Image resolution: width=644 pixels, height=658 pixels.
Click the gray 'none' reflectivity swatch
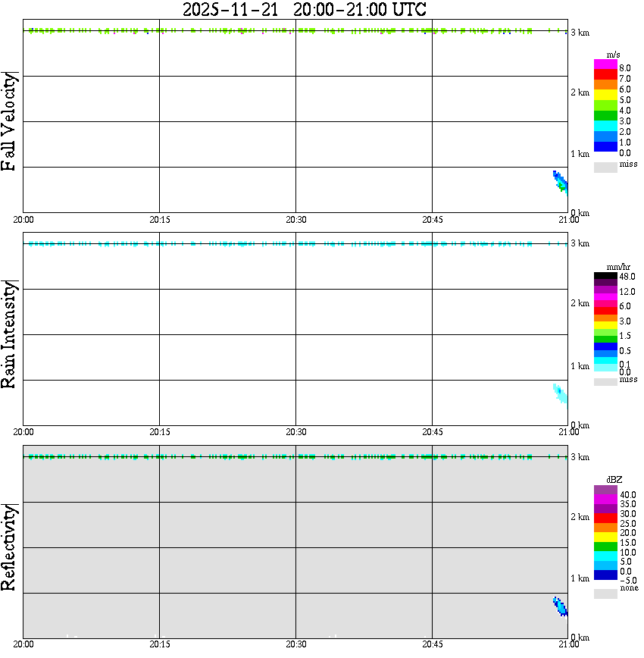tap(605, 594)
